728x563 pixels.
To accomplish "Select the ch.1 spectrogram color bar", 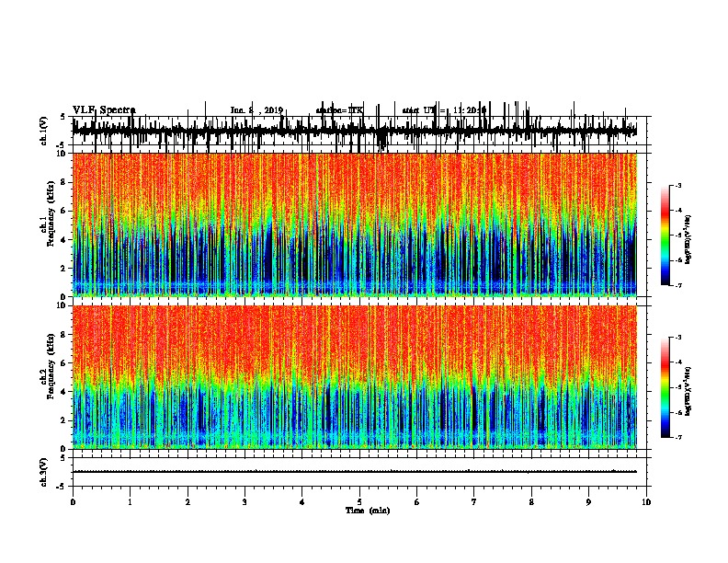I will coord(665,236).
